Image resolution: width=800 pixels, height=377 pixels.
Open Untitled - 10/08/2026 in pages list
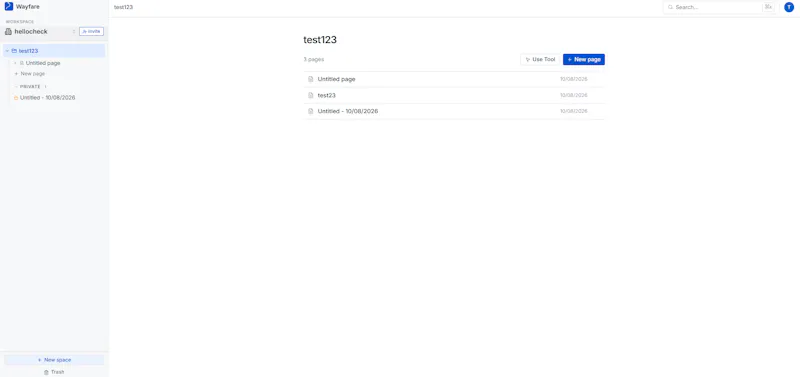454,111
